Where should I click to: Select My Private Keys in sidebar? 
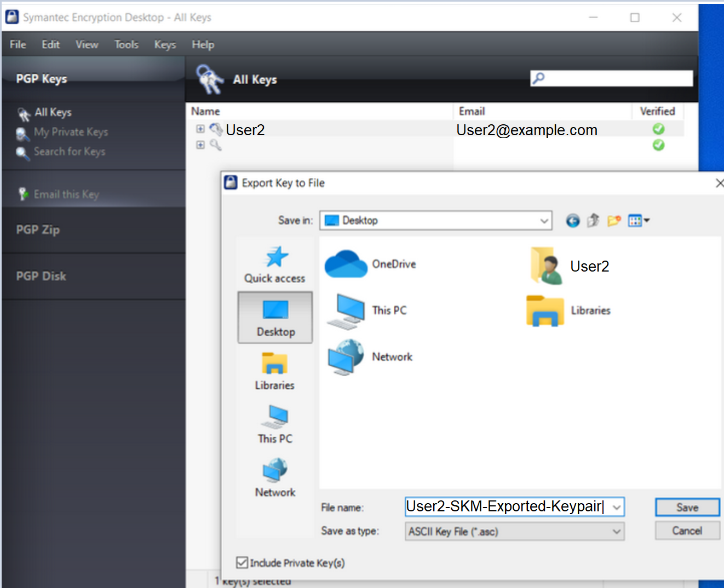71,132
